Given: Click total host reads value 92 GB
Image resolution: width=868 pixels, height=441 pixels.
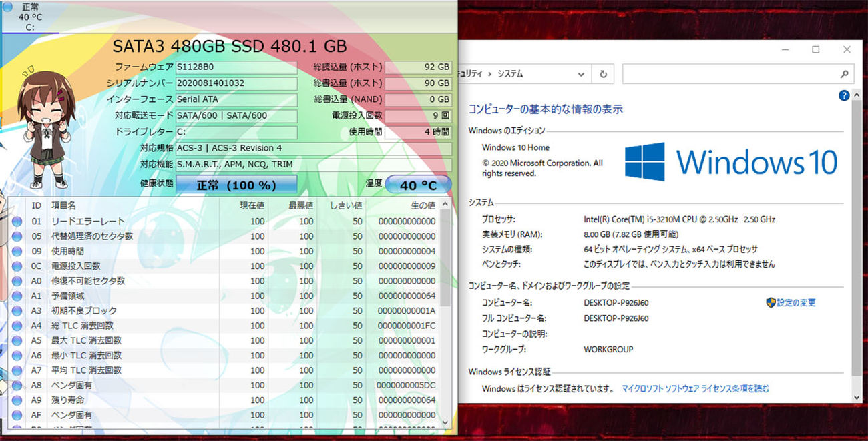Looking at the screenshot, I should click(418, 67).
